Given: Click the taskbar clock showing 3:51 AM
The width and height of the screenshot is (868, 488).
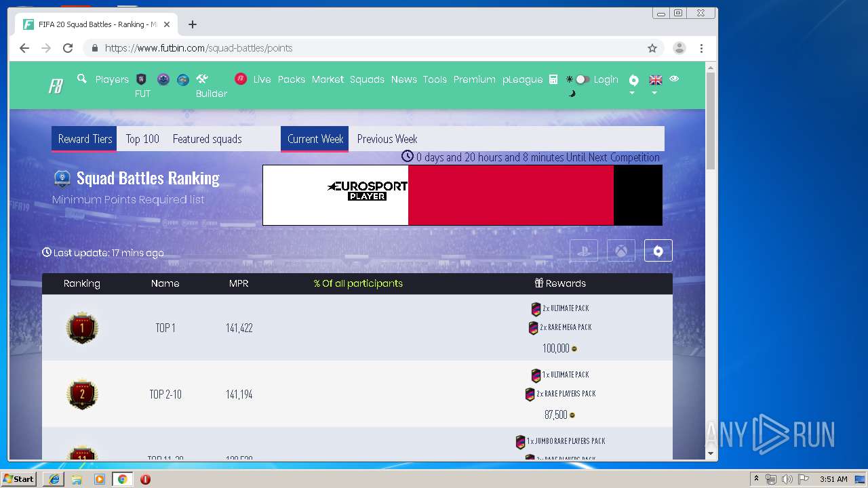Looking at the screenshot, I should (833, 479).
